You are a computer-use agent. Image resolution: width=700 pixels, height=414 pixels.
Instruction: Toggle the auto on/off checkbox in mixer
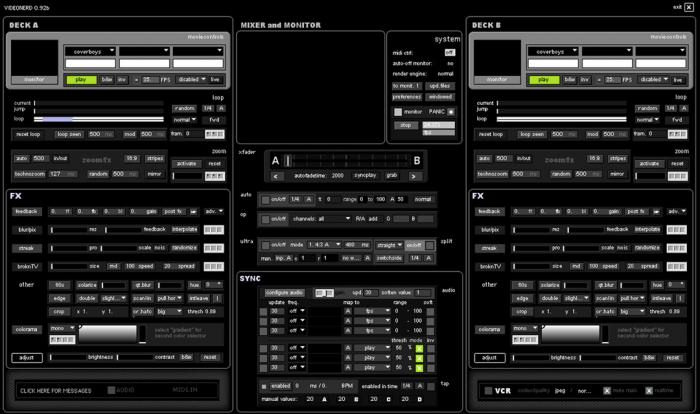coord(266,200)
